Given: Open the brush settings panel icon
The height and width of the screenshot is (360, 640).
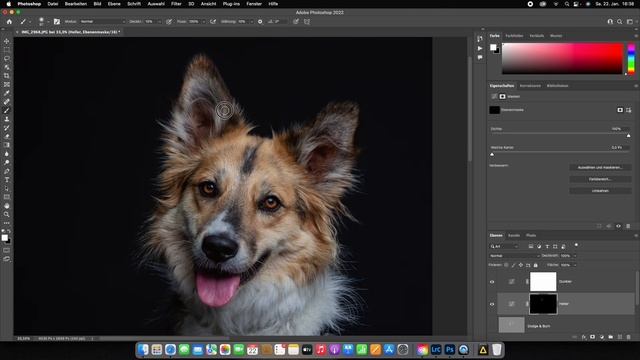Looking at the screenshot, I should point(57,22).
